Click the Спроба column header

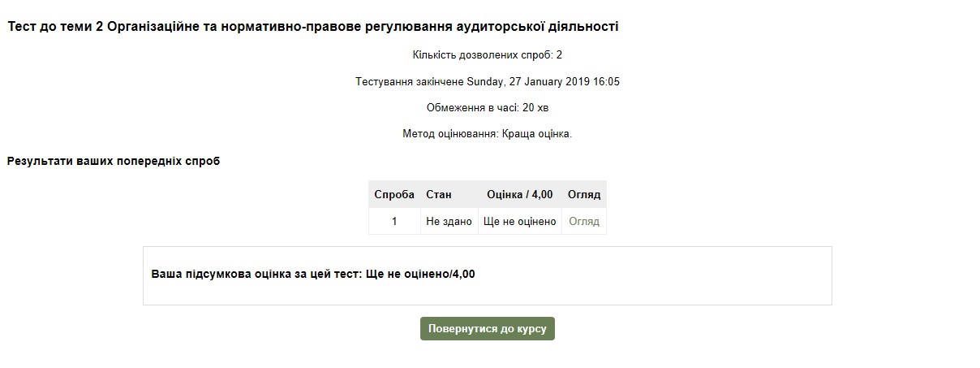(394, 195)
